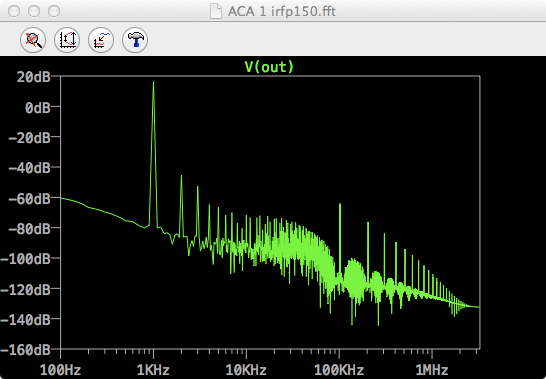Click the 1MHz frequency axis label
546x379 pixels.
432,370
